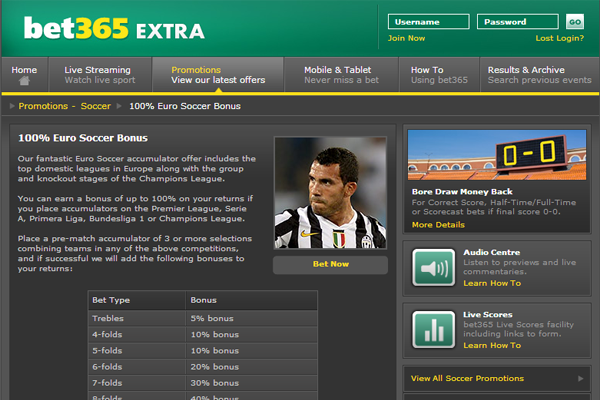Screen dimensions: 600x400
Task: Click the Bore Draw Money Back heading
Action: [x=462, y=192]
